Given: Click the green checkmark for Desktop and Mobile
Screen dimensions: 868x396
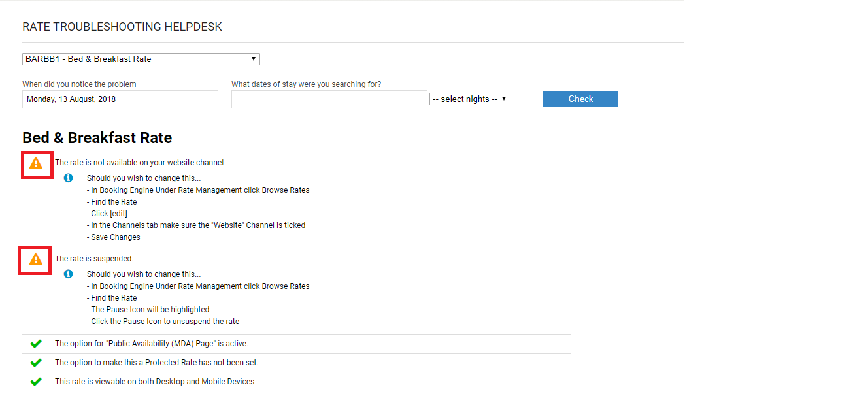Looking at the screenshot, I should click(x=36, y=382).
